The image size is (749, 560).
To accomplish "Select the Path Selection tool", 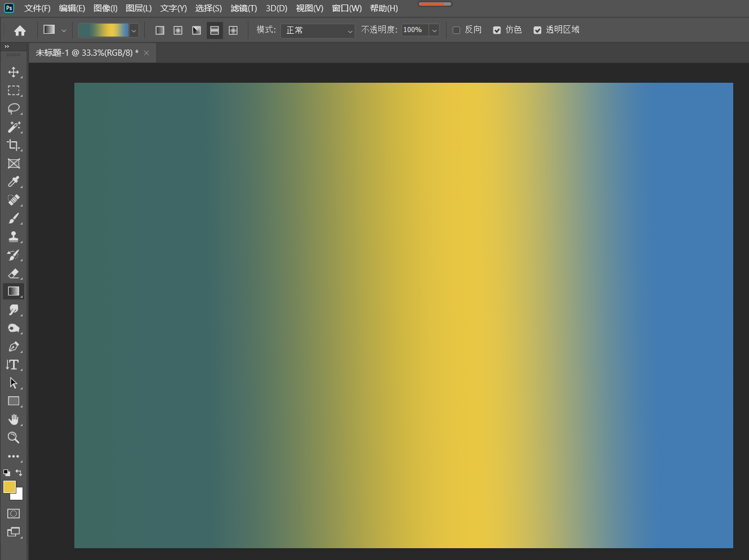I will [x=14, y=383].
